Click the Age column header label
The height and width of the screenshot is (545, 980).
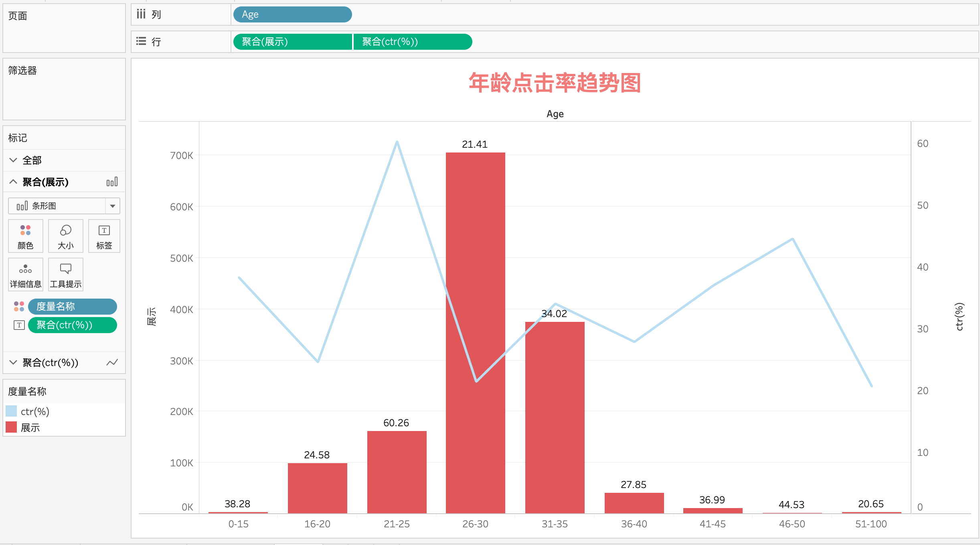point(555,114)
